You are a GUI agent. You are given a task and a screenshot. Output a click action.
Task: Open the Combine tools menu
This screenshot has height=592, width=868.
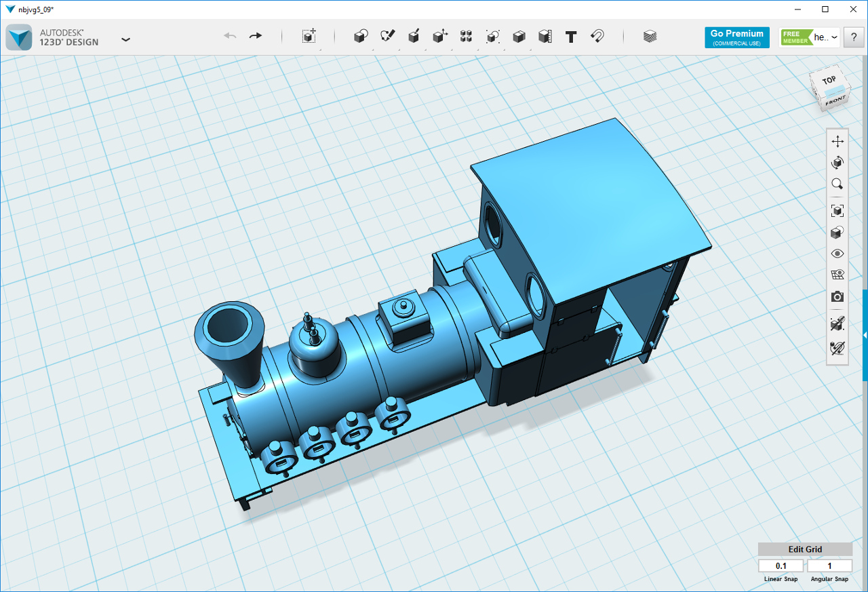(519, 37)
